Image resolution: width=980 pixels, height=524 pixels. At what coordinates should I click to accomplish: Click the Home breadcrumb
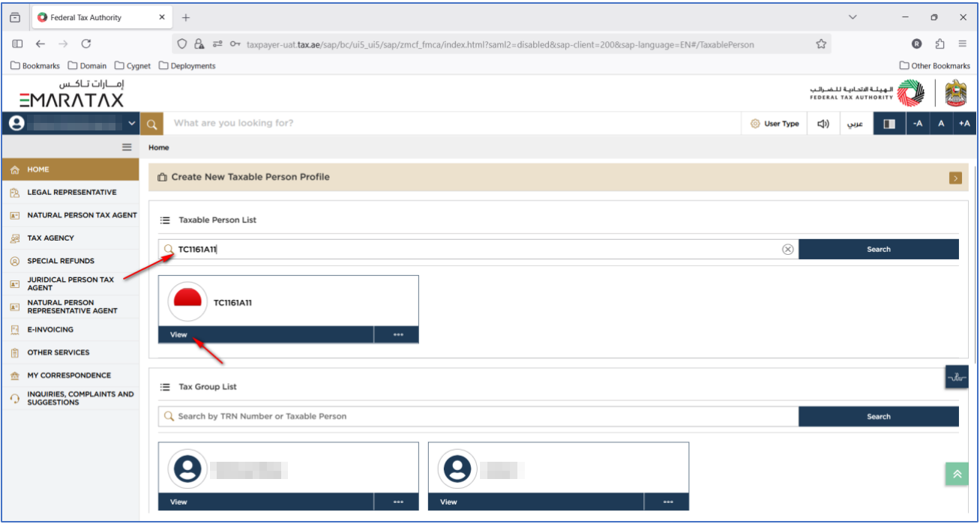[159, 148]
